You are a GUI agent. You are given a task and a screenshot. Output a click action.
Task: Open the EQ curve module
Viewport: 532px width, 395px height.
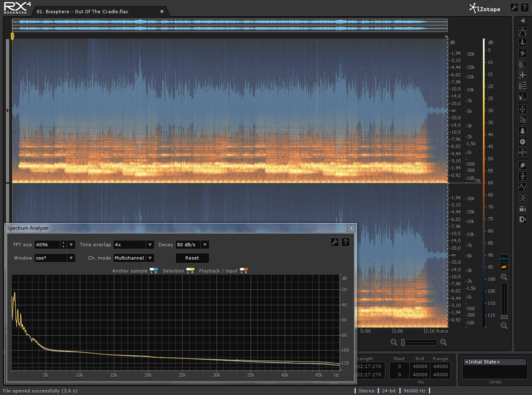[x=523, y=187]
